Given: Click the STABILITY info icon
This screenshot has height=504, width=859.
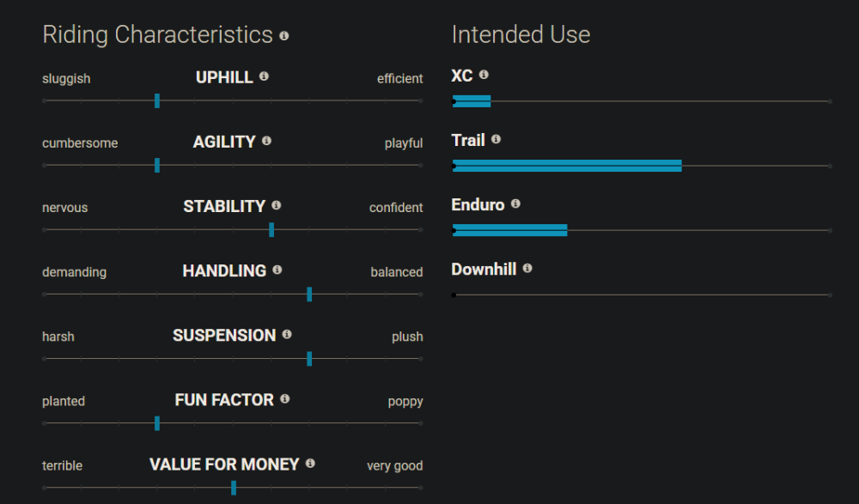Looking at the screenshot, I should coord(276,205).
